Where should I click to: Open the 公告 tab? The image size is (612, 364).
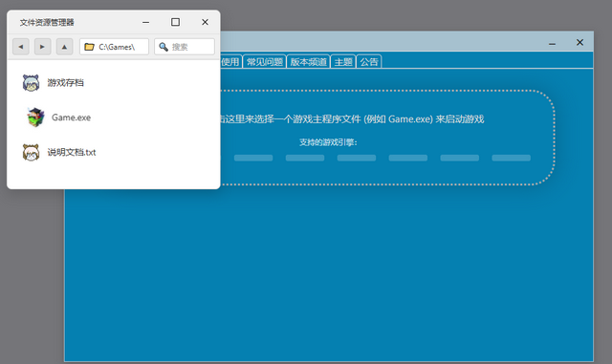[369, 62]
